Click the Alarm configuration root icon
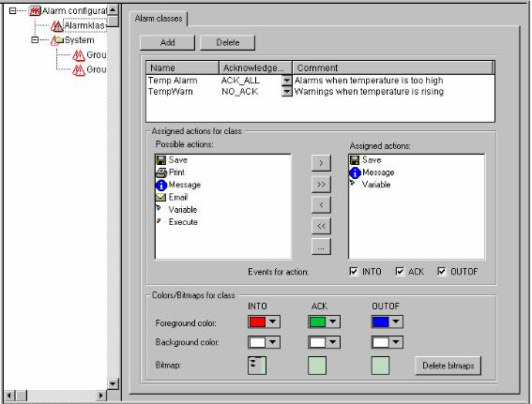The image size is (532, 404). coord(35,11)
